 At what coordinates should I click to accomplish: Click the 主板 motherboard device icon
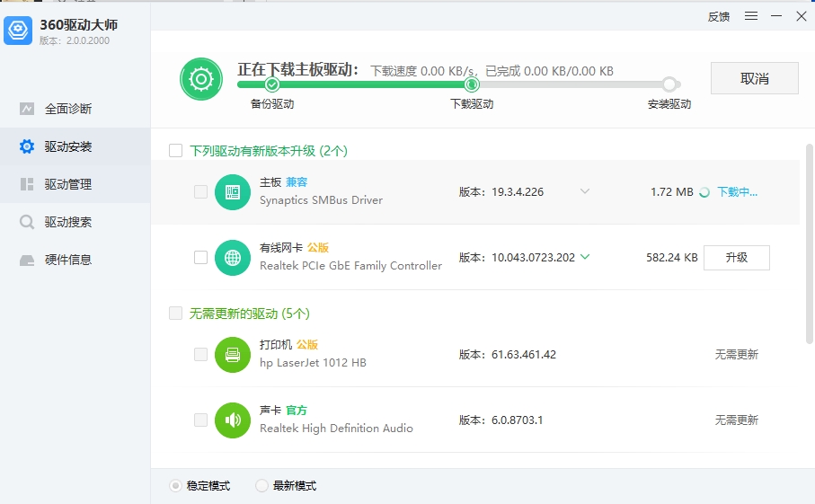coord(233,192)
